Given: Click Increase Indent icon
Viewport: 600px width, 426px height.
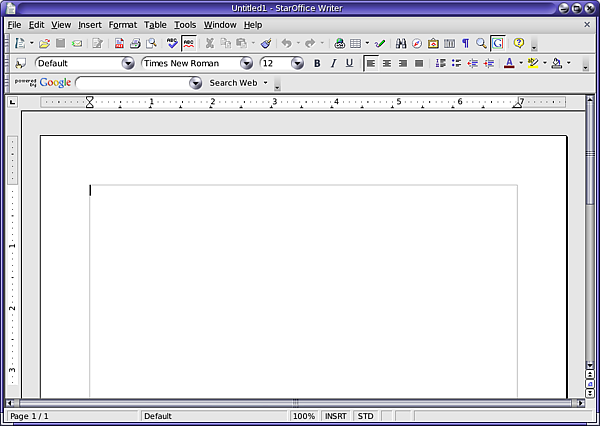Looking at the screenshot, I should point(489,63).
